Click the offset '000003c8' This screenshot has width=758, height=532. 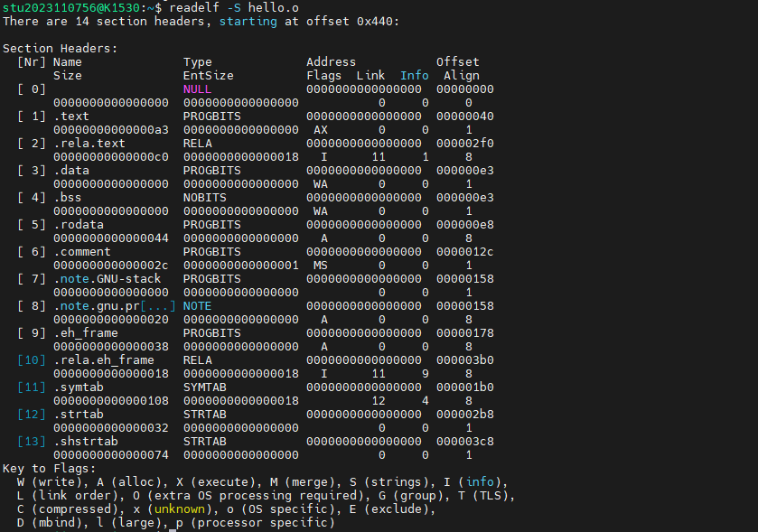point(465,441)
